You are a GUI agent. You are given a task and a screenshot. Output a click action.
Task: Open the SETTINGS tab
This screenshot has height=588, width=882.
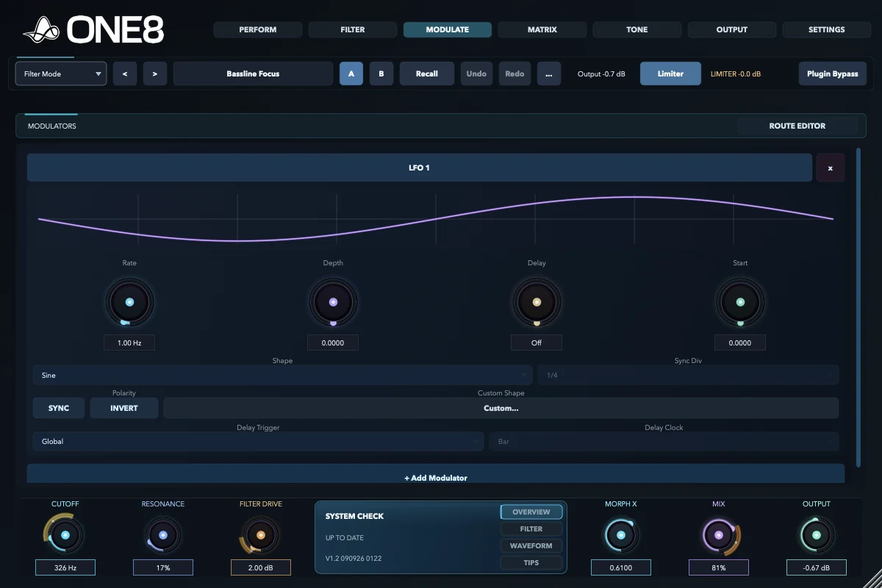(827, 29)
